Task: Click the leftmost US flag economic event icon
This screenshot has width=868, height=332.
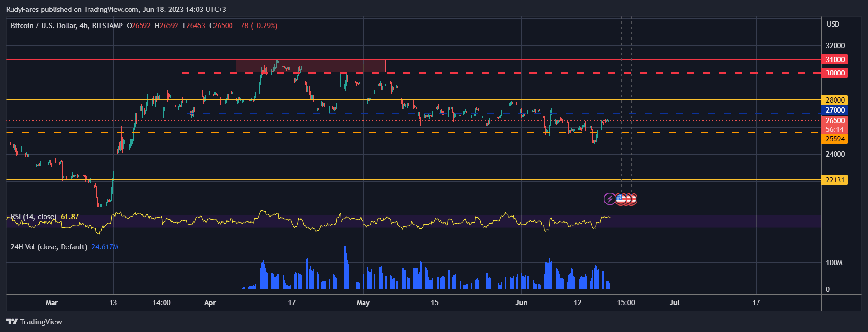Action: [x=620, y=199]
